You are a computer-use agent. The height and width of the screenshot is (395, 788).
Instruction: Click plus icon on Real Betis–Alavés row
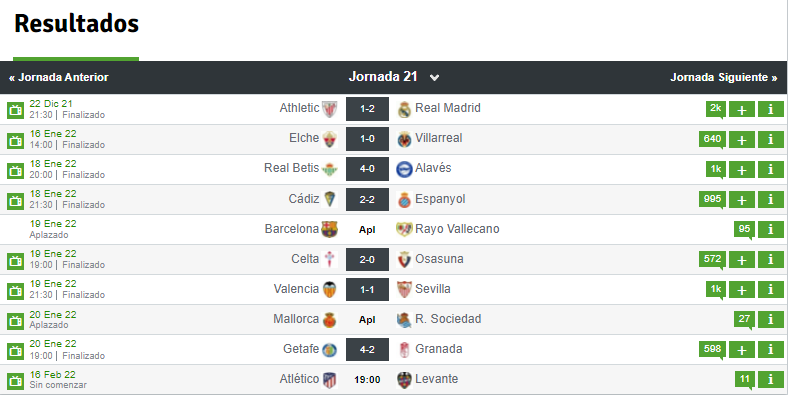pos(742,169)
